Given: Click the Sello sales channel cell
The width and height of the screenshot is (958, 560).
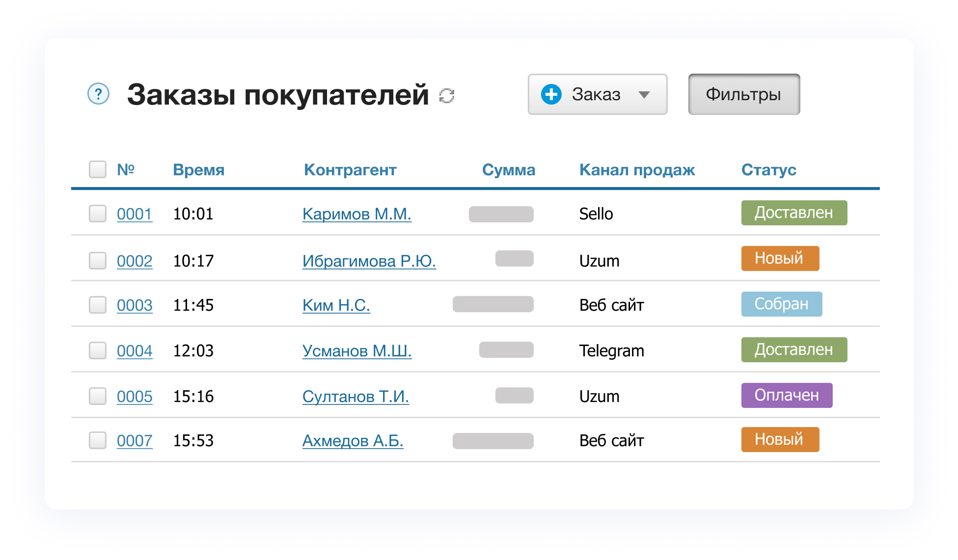Looking at the screenshot, I should pyautogui.click(x=596, y=214).
